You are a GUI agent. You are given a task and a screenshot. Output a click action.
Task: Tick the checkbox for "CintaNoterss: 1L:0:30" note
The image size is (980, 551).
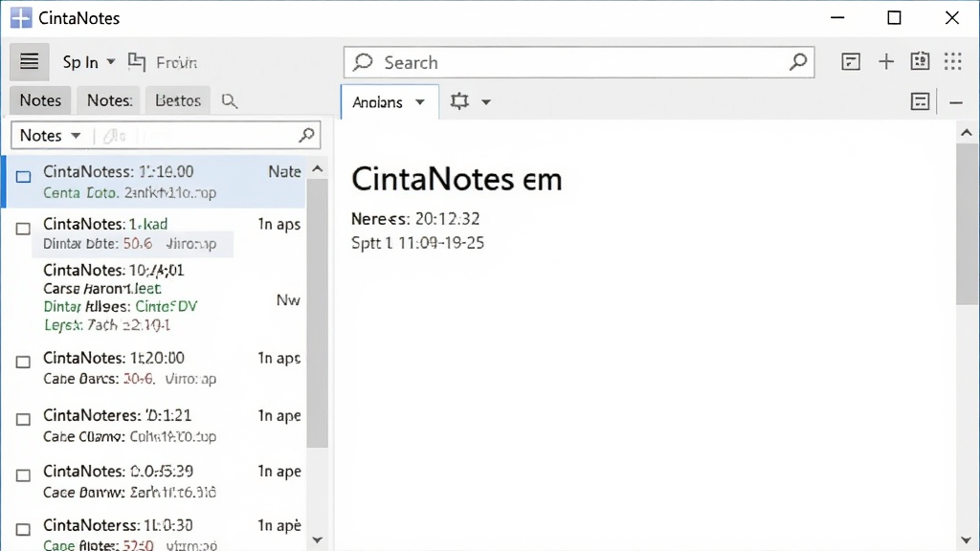(23, 530)
